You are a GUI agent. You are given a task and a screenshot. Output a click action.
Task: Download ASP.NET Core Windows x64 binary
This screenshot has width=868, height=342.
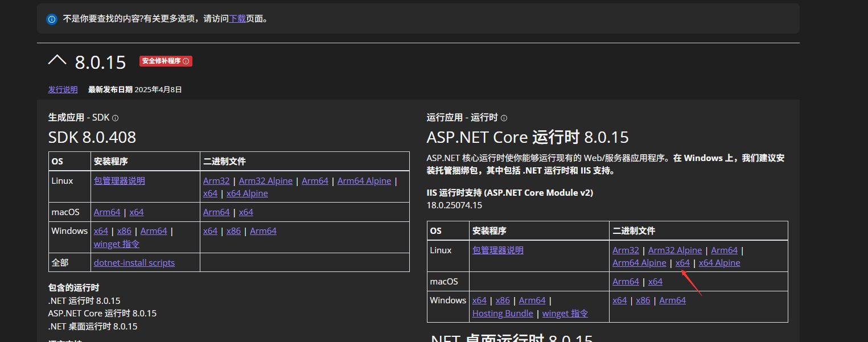(x=619, y=300)
